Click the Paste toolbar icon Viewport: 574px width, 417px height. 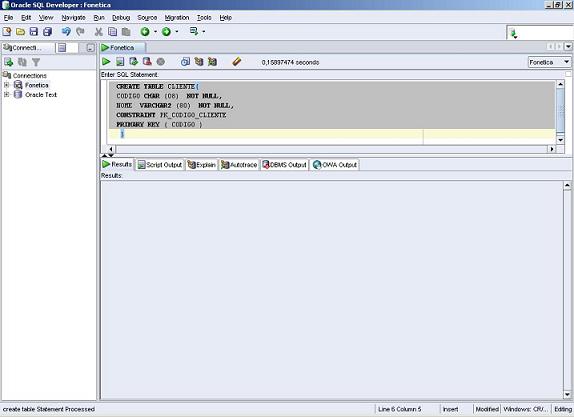click(126, 31)
